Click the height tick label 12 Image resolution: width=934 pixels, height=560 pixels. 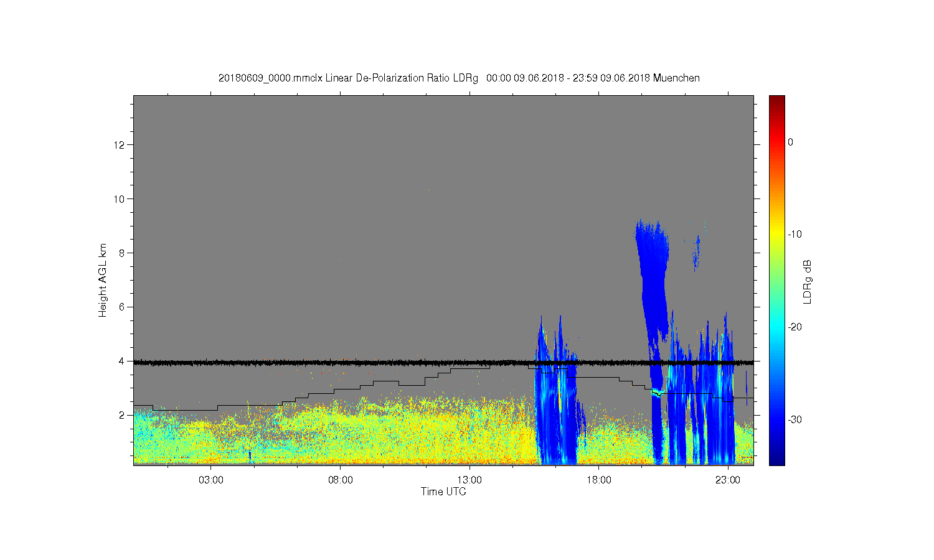[120, 145]
